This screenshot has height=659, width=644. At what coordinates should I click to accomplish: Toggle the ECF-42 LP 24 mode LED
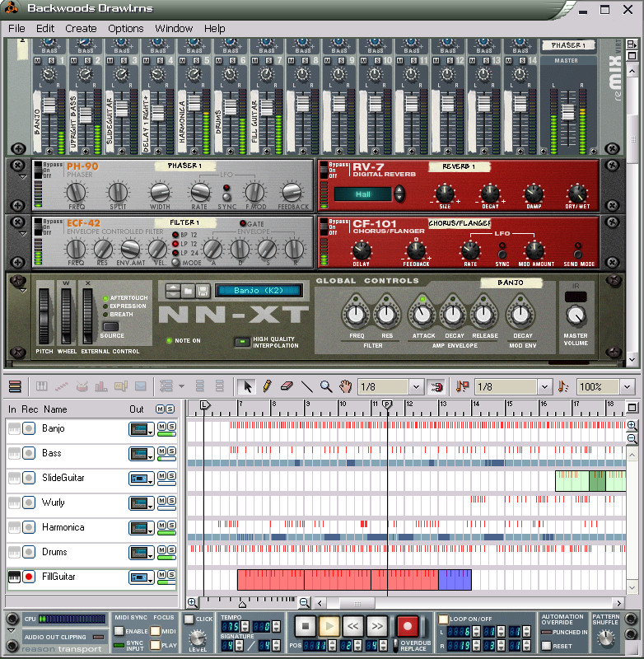(175, 253)
